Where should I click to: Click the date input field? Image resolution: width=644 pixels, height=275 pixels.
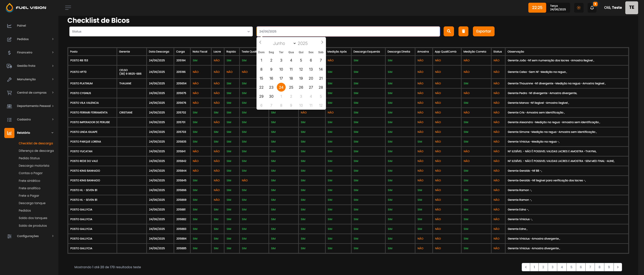pos(348,32)
